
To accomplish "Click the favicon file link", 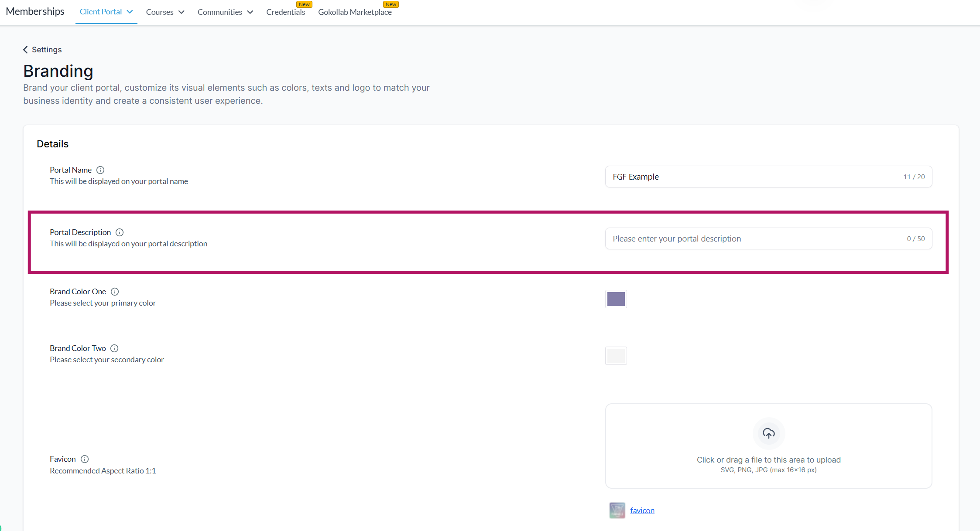I will point(642,511).
